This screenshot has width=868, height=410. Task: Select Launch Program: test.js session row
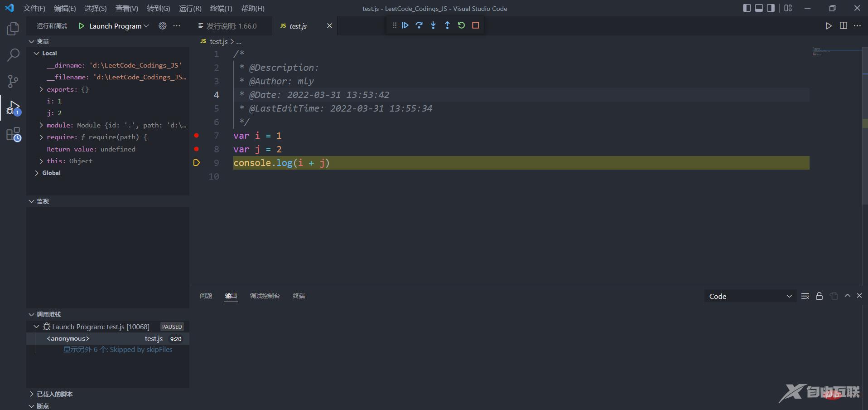[x=108, y=327]
